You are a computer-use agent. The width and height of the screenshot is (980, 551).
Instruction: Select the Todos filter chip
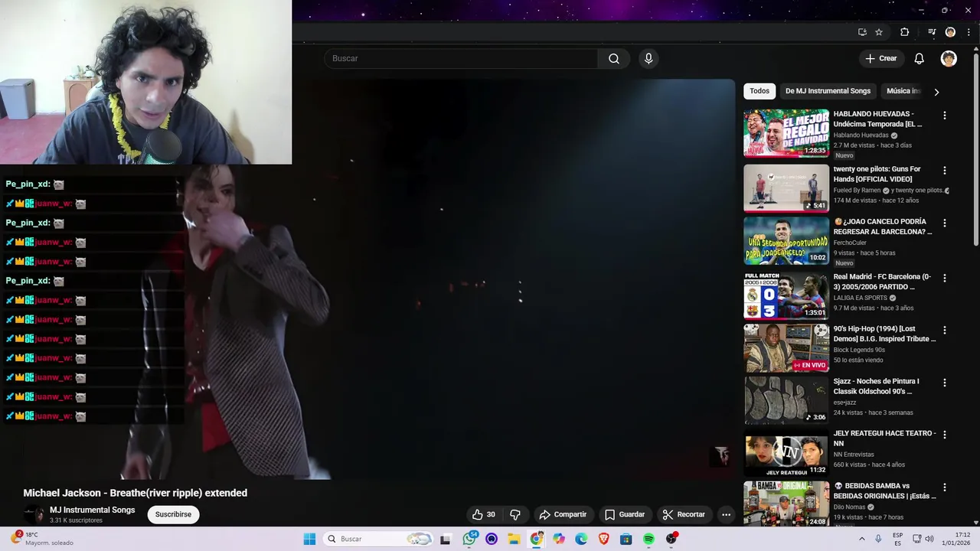(759, 91)
